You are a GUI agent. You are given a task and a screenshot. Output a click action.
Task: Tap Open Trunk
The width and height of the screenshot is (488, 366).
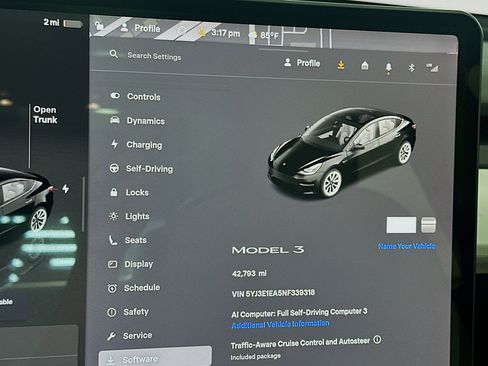[x=45, y=115]
